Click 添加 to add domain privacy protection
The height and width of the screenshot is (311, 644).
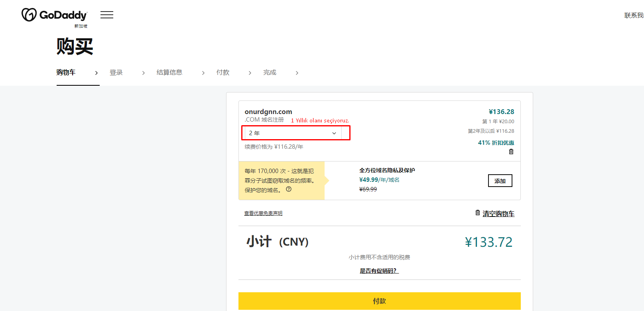[500, 181]
